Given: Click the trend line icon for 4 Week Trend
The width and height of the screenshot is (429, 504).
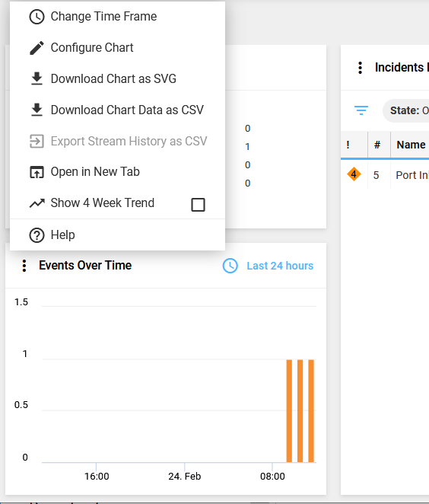Looking at the screenshot, I should click(37, 203).
